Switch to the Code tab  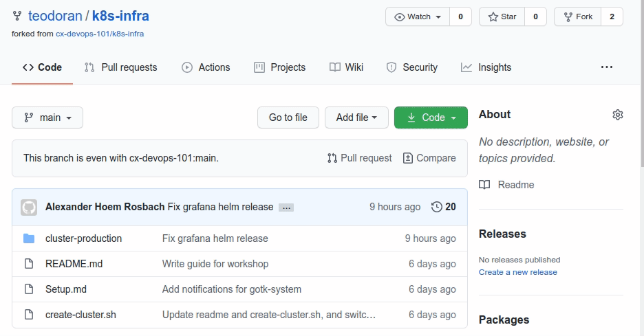pos(42,67)
